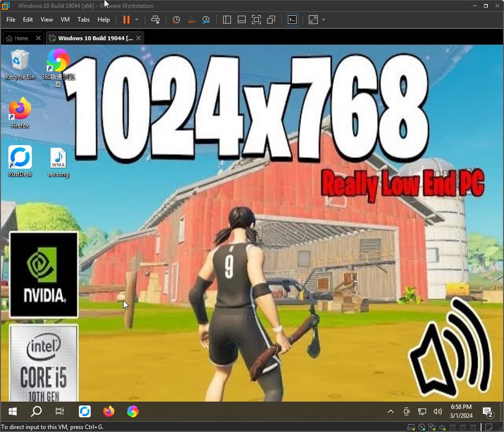
Task: Show hidden tray icons with the chevron
Action: (x=391, y=411)
